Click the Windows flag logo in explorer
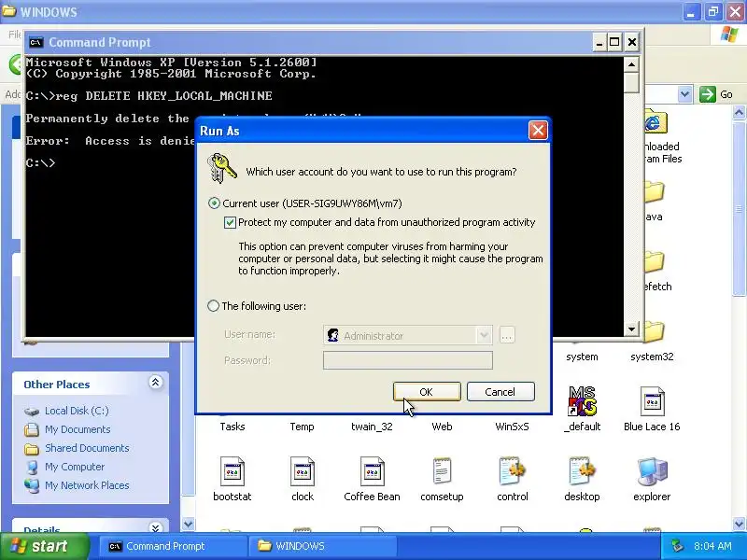The width and height of the screenshot is (747, 560). point(729,35)
